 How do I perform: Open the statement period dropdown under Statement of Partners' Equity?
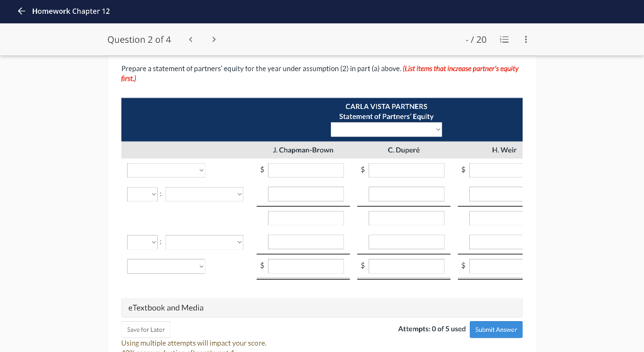coord(387,130)
